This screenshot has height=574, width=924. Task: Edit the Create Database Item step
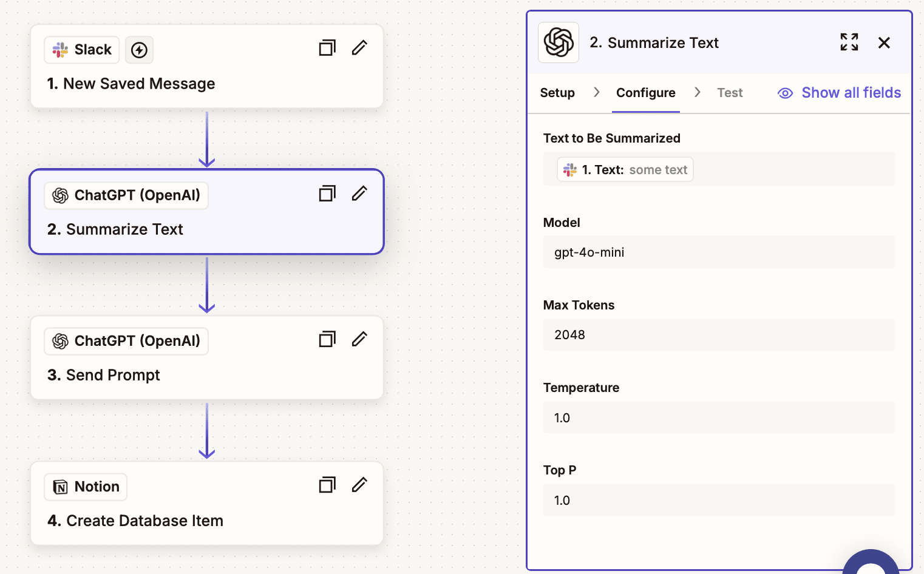359,485
